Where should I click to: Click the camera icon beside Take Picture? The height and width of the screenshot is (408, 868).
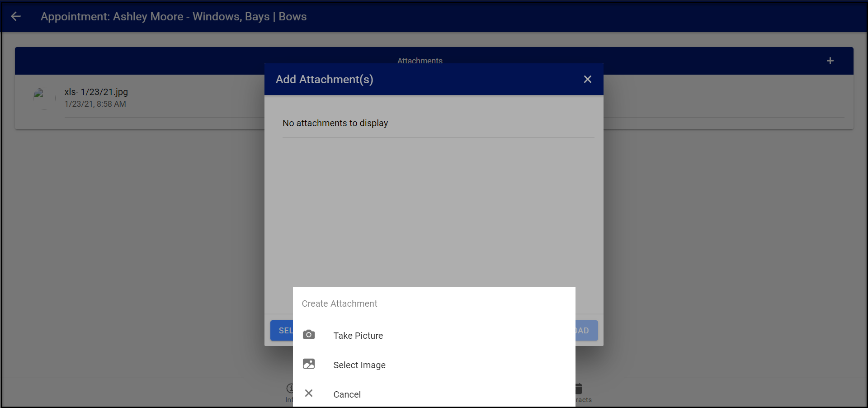[309, 335]
